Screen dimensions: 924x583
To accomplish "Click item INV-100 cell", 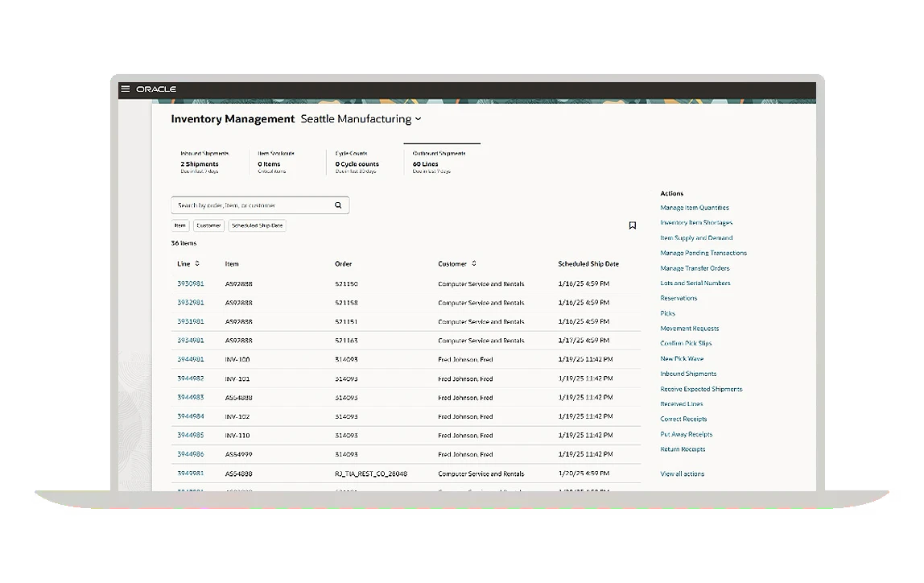I will click(237, 359).
